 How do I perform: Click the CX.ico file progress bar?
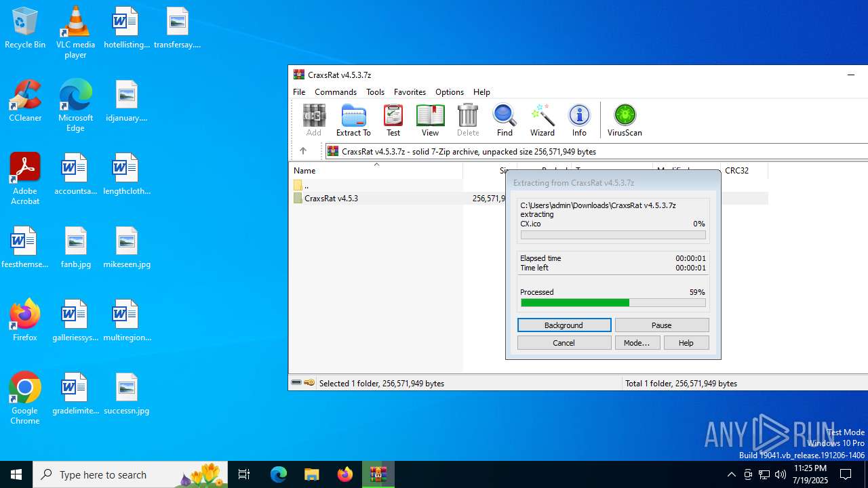[x=613, y=235]
